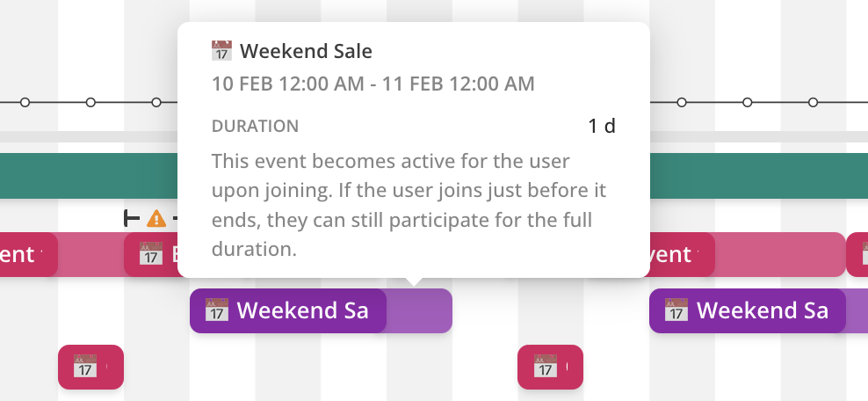Click the lighter tail of the left Weekend Sale bar
Viewport: 868px width, 401px height.
point(419,311)
